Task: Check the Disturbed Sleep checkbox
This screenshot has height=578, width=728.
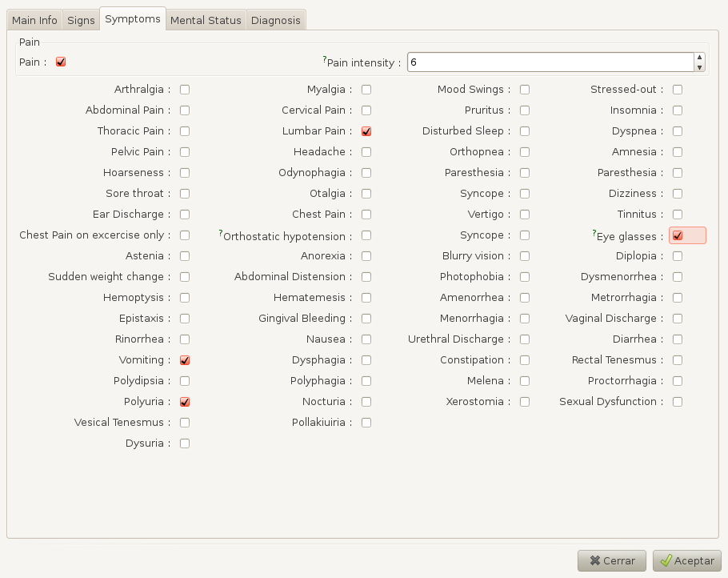Action: click(x=525, y=131)
